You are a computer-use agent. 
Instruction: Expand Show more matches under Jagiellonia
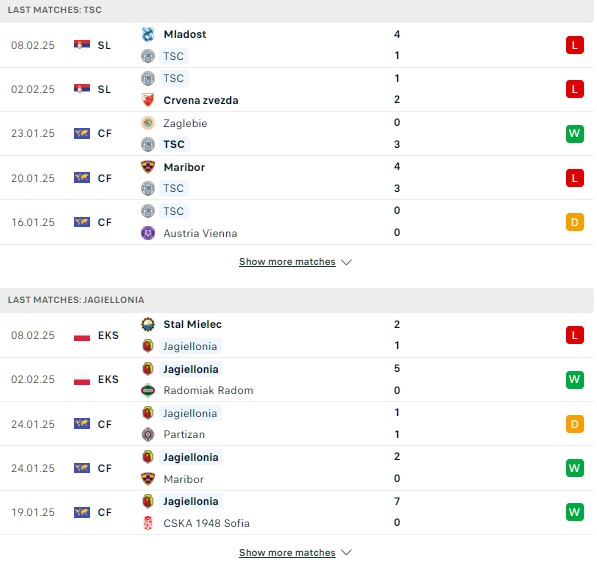[287, 552]
